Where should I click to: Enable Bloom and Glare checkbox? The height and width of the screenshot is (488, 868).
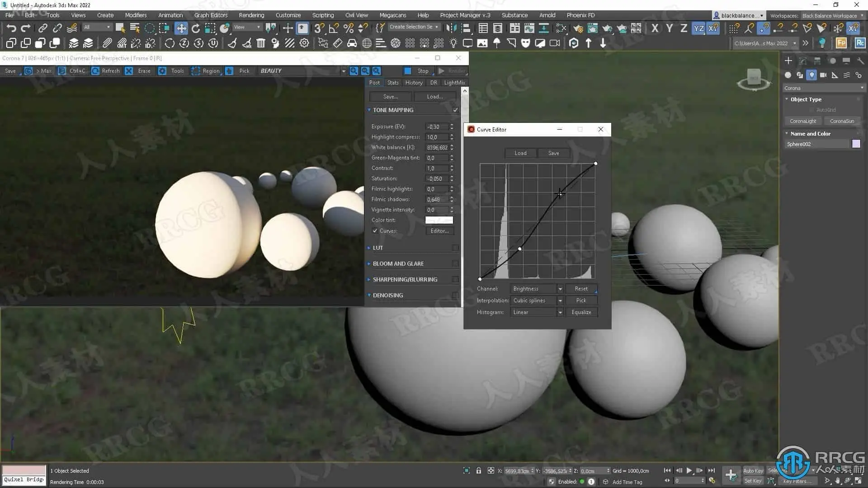coord(455,263)
